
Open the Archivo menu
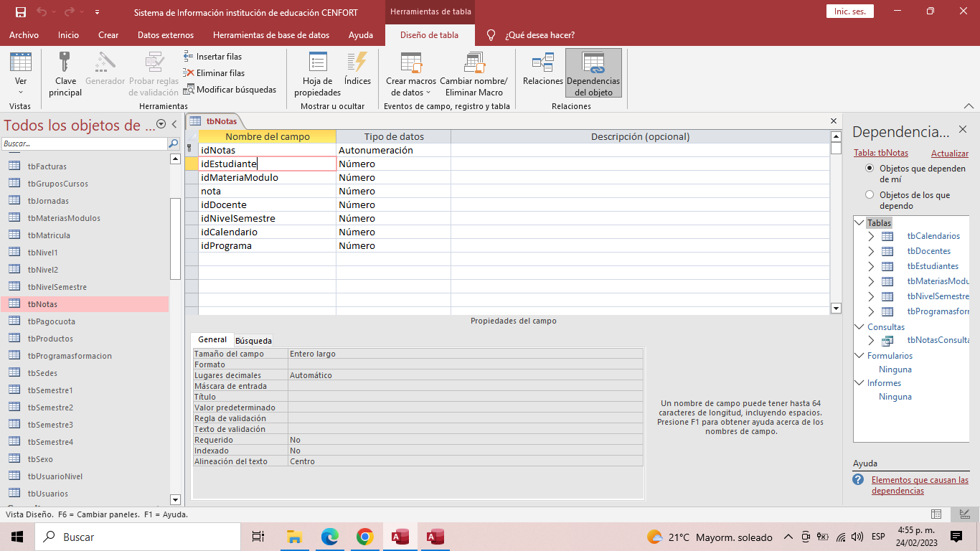coord(24,35)
